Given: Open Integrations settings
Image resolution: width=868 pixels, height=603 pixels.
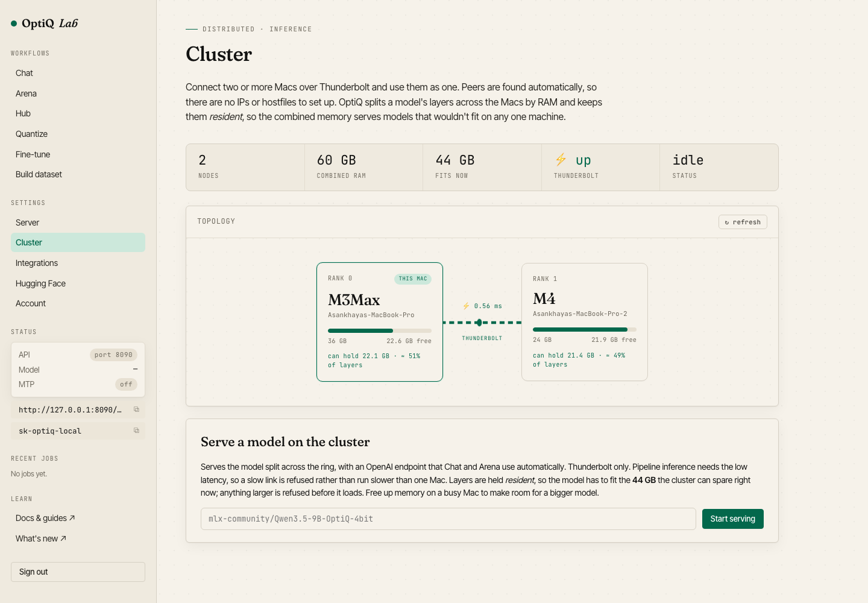Looking at the screenshot, I should (78, 263).
